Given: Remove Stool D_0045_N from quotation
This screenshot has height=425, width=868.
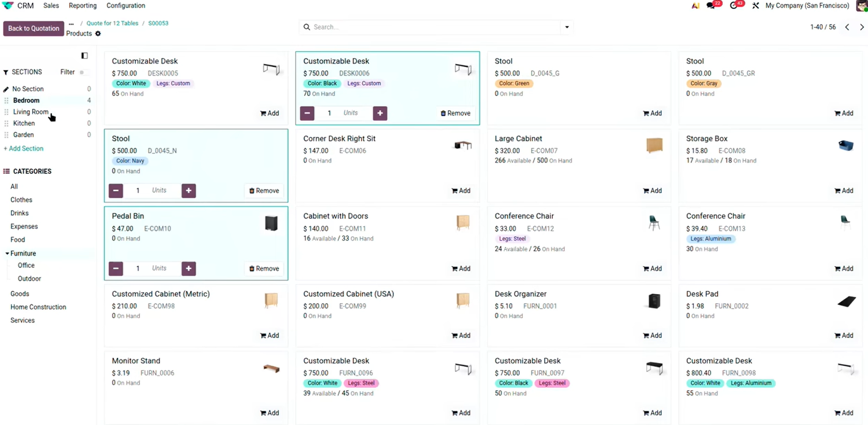Looking at the screenshot, I should 264,190.
